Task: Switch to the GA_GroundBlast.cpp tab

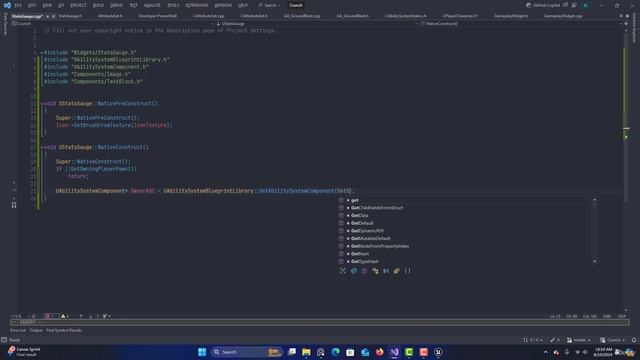Action: 302,16
